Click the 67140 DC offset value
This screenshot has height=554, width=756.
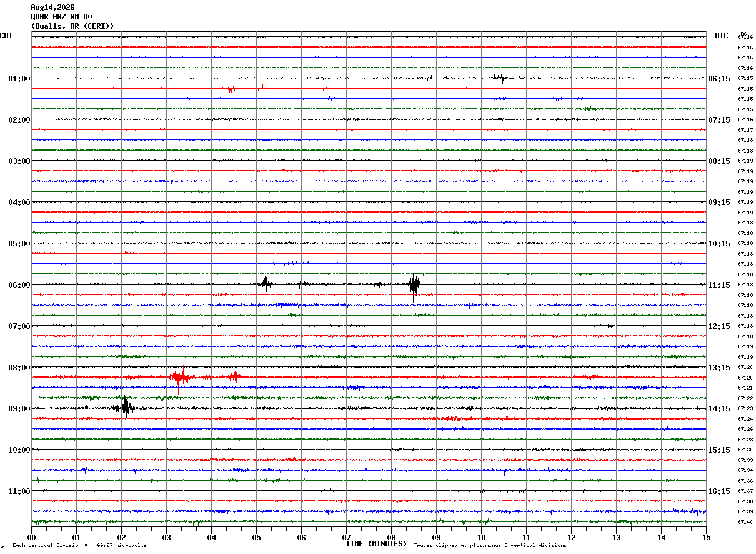tap(745, 522)
